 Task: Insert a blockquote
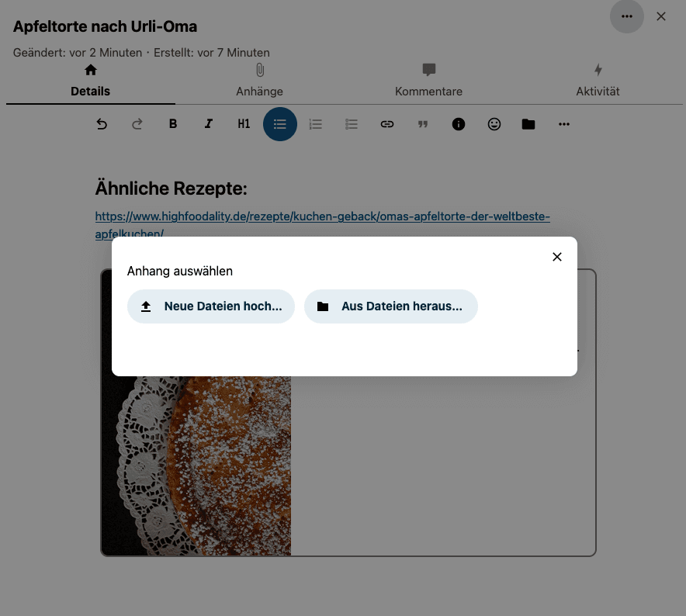coord(423,124)
